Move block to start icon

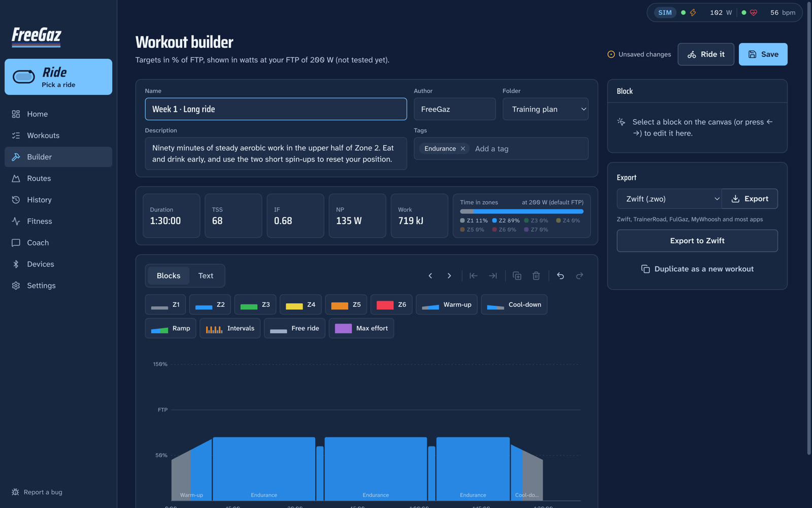pos(473,276)
